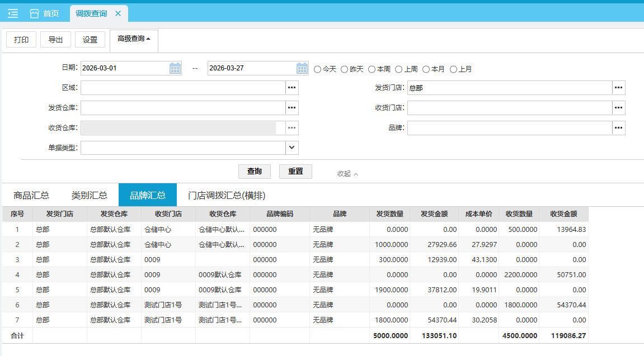Close the 调拨查询 tab

(x=117, y=13)
